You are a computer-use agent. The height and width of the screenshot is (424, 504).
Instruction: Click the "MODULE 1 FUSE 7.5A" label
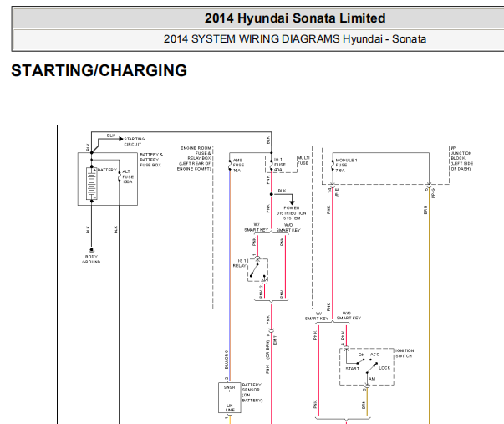coord(346,166)
